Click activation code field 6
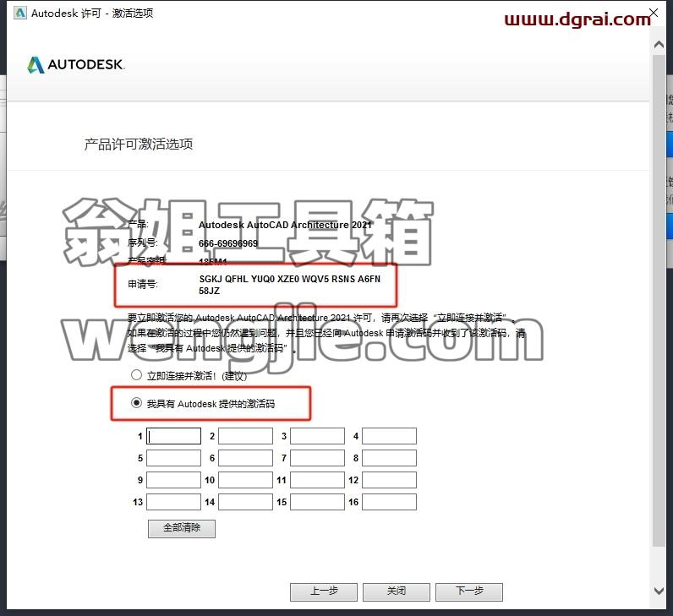Viewport: 673px width, 616px height. pos(245,458)
